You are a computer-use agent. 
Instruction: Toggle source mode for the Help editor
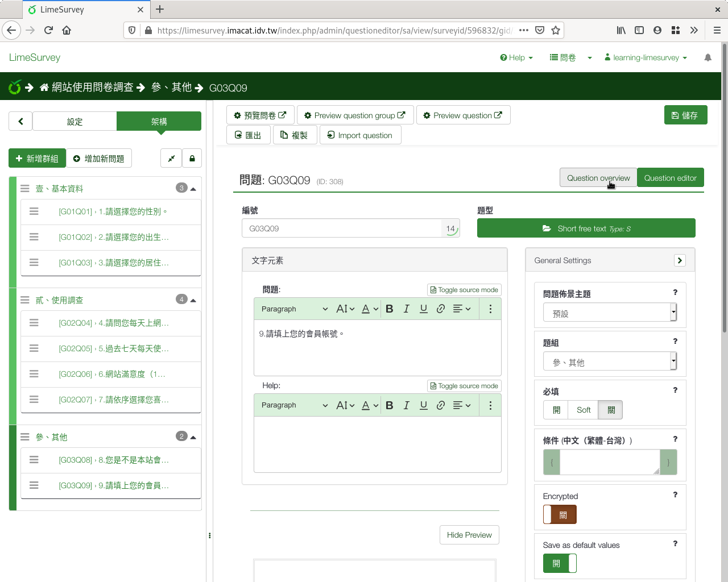point(464,386)
